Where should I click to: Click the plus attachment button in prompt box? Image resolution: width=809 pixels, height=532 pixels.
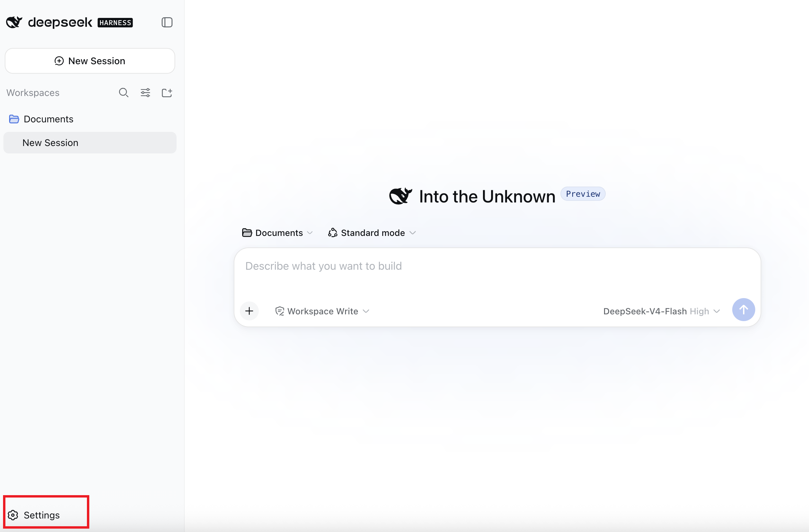pyautogui.click(x=249, y=311)
